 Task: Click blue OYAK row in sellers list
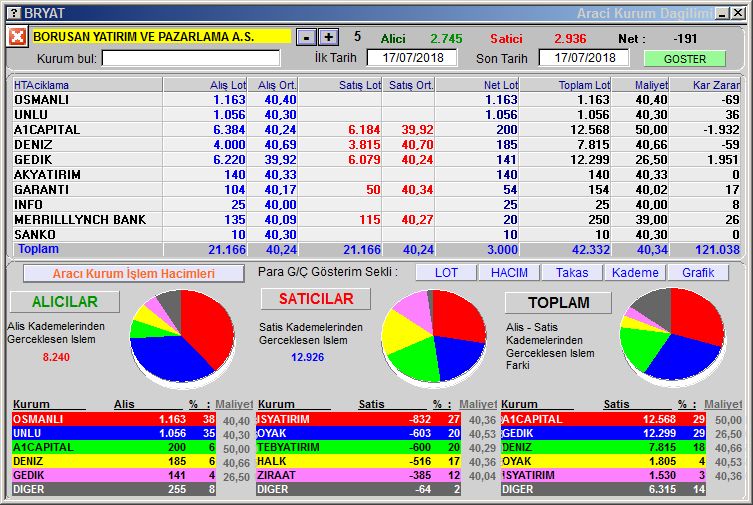[359, 433]
